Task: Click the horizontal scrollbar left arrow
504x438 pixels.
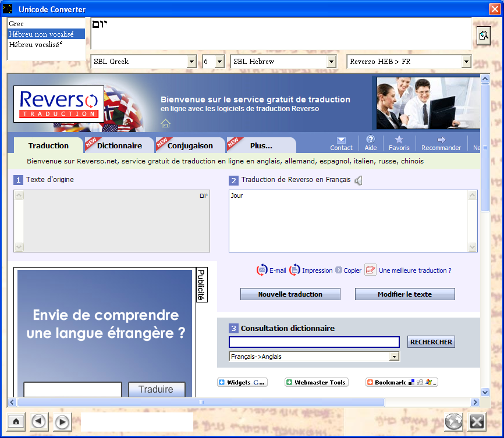Action: coord(12,402)
